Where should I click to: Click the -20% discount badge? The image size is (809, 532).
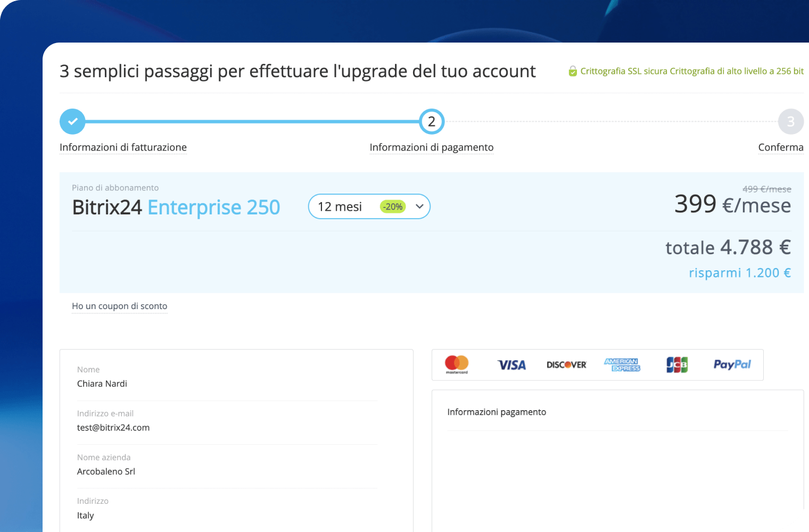pyautogui.click(x=393, y=206)
